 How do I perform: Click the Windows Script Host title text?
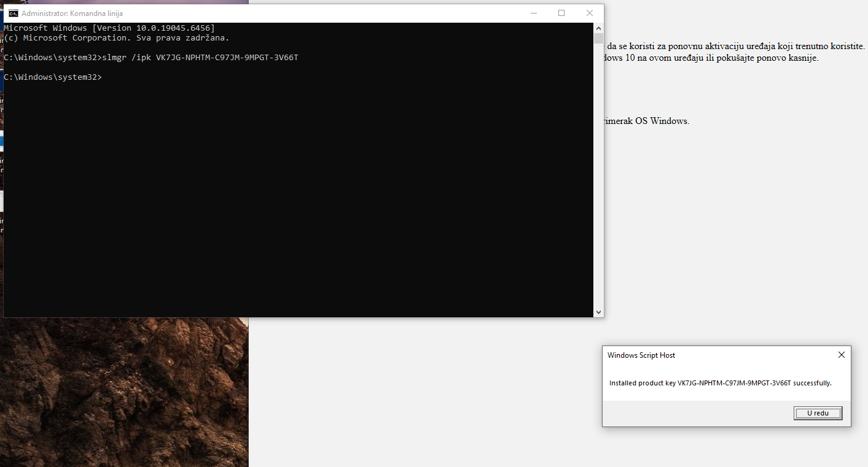(641, 355)
